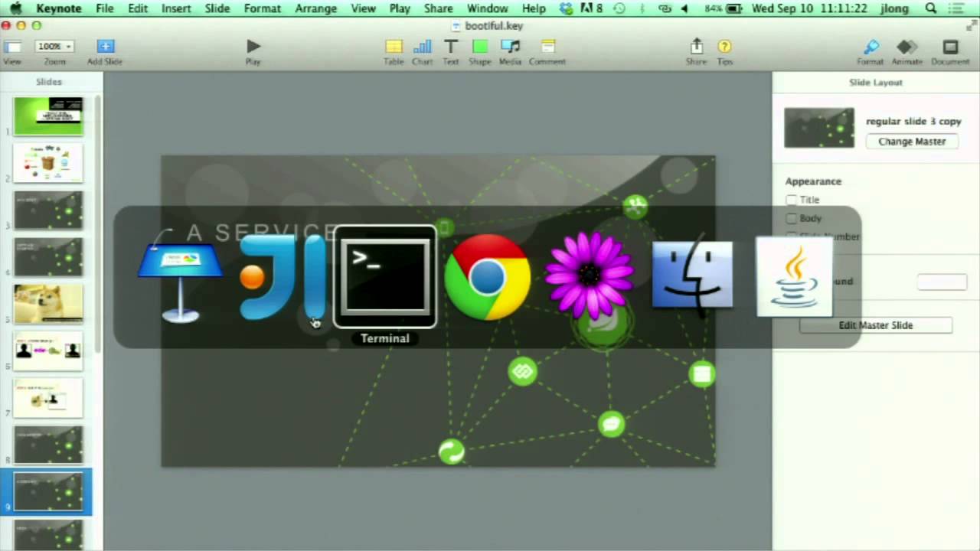Viewport: 980px width, 551px height.
Task: Select slide 6 thumbnail in navigator
Action: point(48,350)
